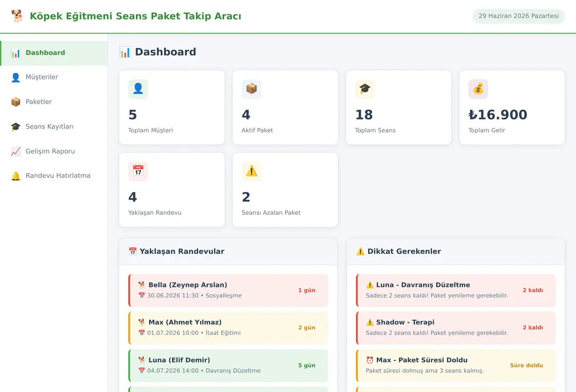Click the Toplam Seans graduation cap icon
This screenshot has height=392, width=576.
(x=365, y=89)
